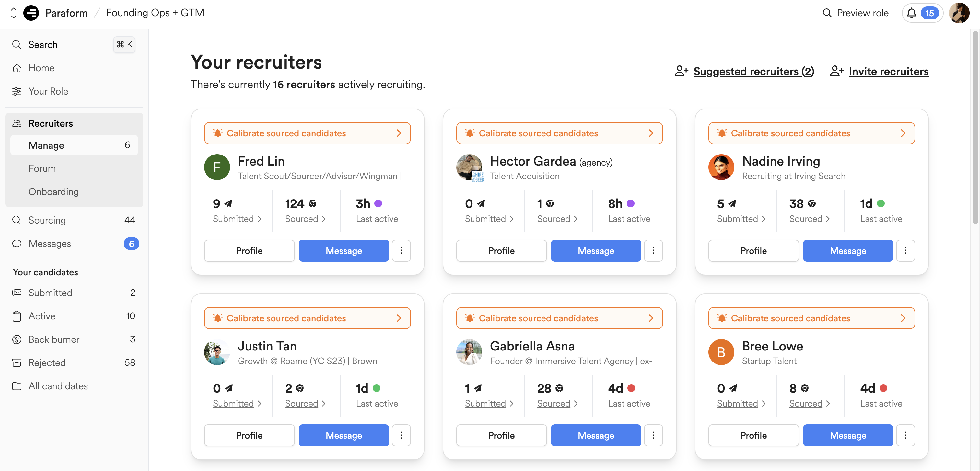
Task: Click the notification bell icon
Action: 911,13
